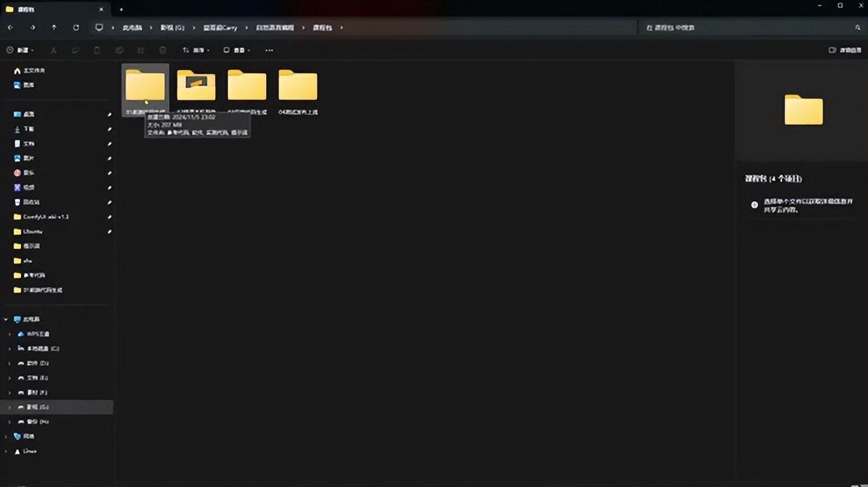
Task: Open the Sort dropdown
Action: [196, 50]
